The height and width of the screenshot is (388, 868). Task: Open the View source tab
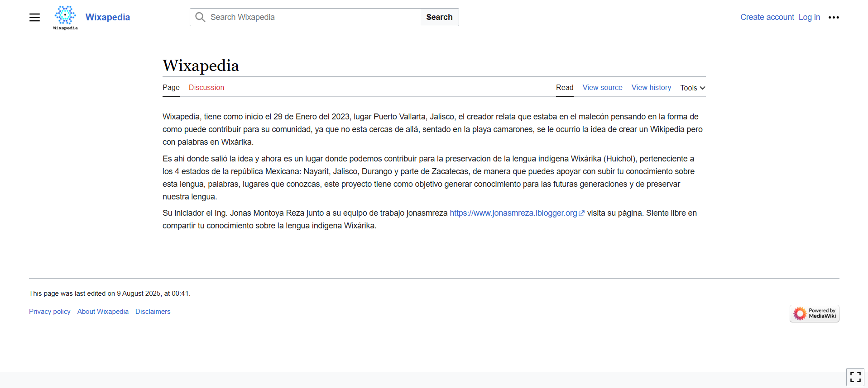pyautogui.click(x=602, y=87)
